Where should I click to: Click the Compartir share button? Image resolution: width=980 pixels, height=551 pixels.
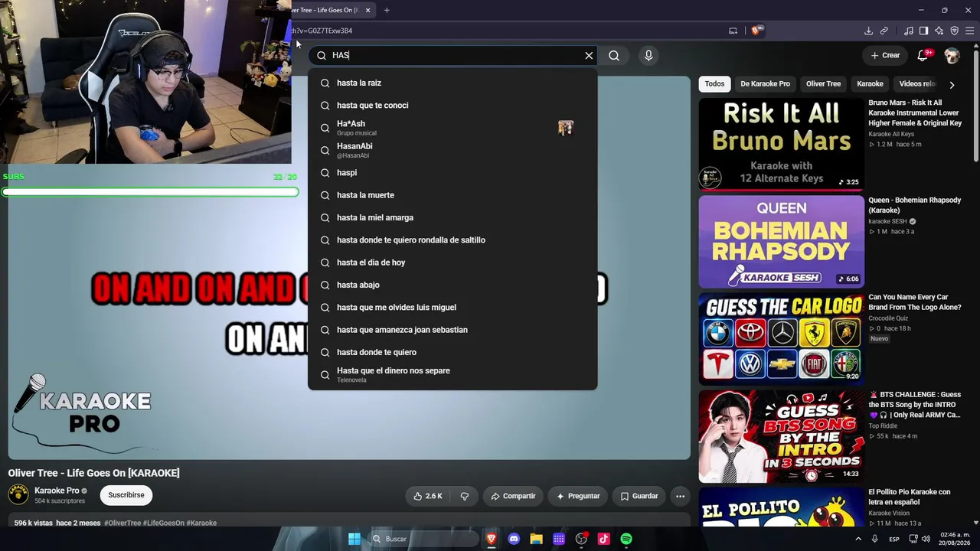click(513, 496)
